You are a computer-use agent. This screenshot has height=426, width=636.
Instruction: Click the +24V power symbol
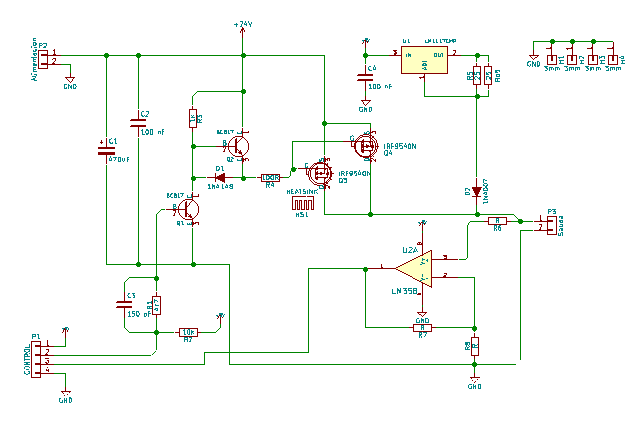[x=243, y=29]
